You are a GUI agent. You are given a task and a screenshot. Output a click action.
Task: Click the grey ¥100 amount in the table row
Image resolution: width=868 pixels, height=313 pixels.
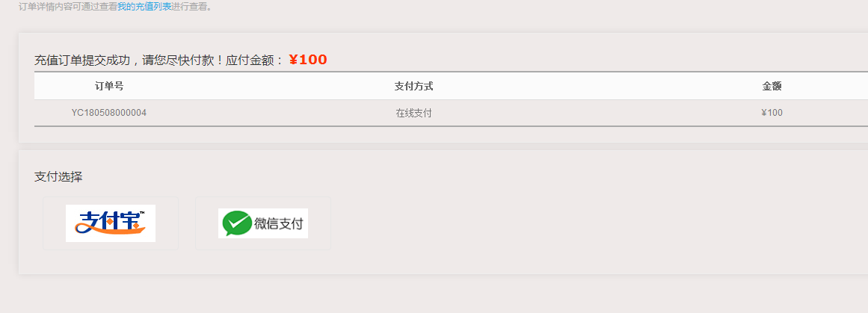pyautogui.click(x=772, y=113)
